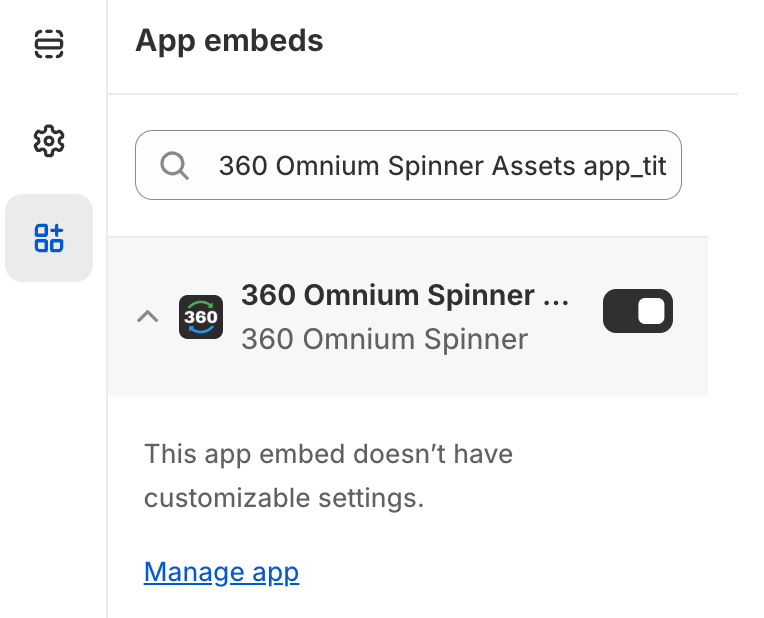Click the 360 Omnium Spinner app logo
The height and width of the screenshot is (618, 764).
(x=201, y=317)
